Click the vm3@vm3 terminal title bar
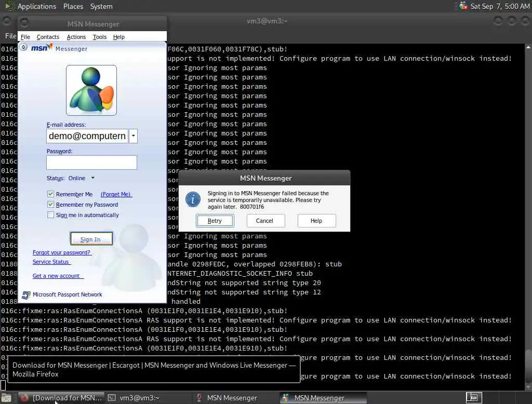 (267, 21)
